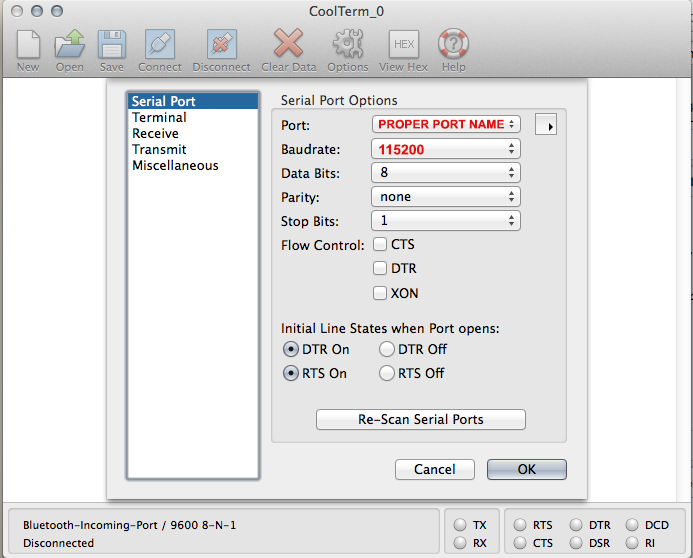Select Terminal in options list
Image resolution: width=693 pixels, height=558 pixels.
pyautogui.click(x=193, y=118)
